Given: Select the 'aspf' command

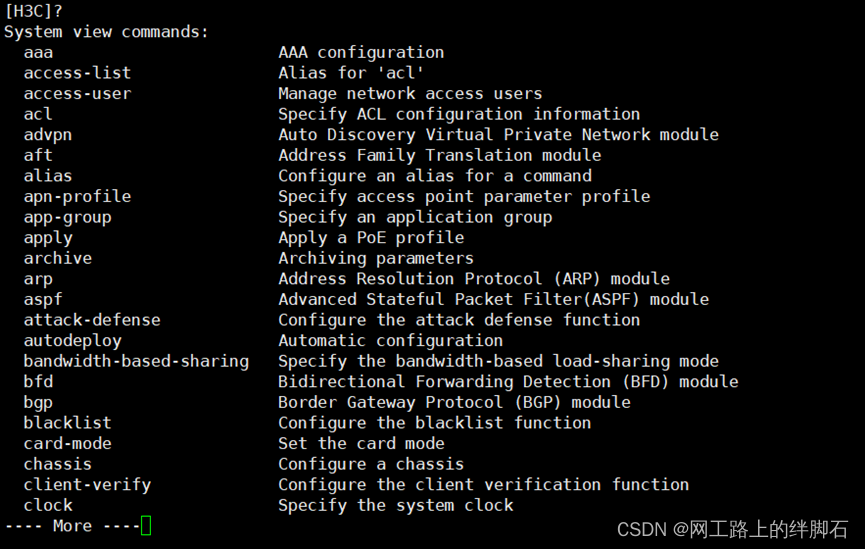Looking at the screenshot, I should (x=43, y=300).
